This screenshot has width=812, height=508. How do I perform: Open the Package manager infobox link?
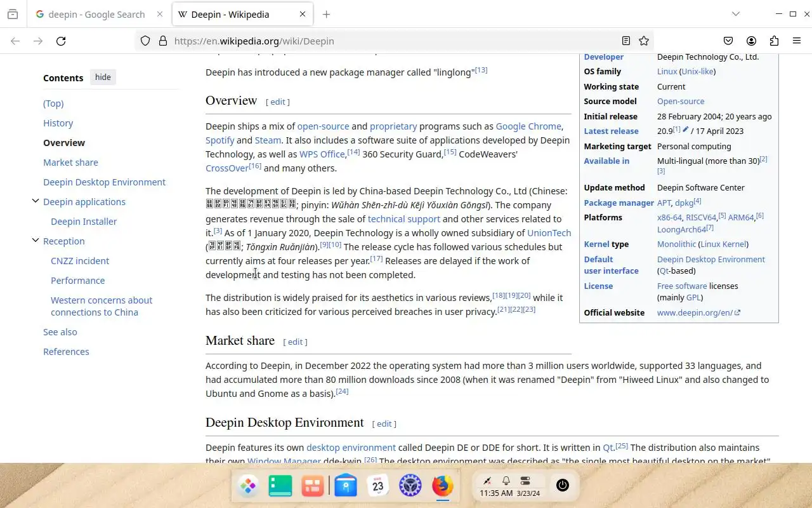(619, 203)
